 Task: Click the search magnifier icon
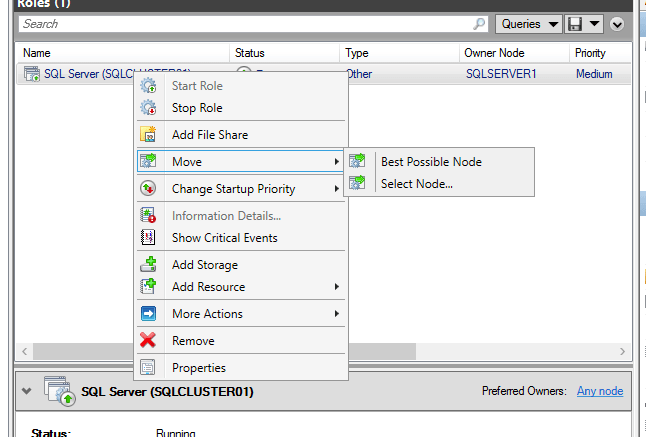(x=479, y=24)
